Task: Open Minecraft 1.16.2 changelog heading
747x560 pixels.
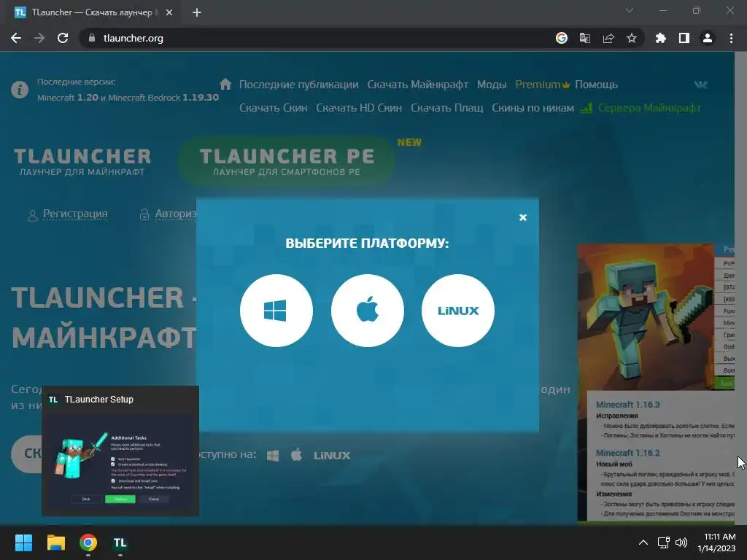Action: pyautogui.click(x=628, y=453)
